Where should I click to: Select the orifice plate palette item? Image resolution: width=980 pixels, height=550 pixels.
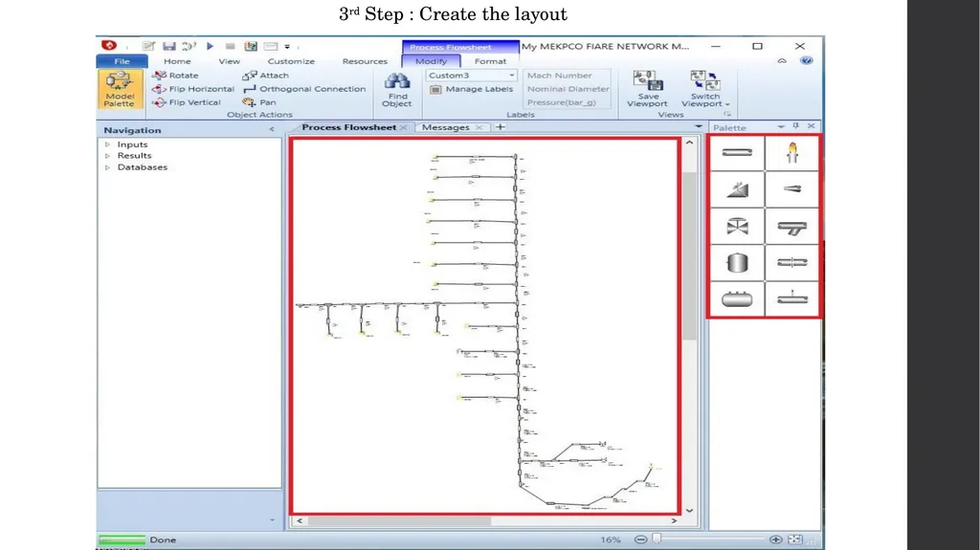[791, 262]
